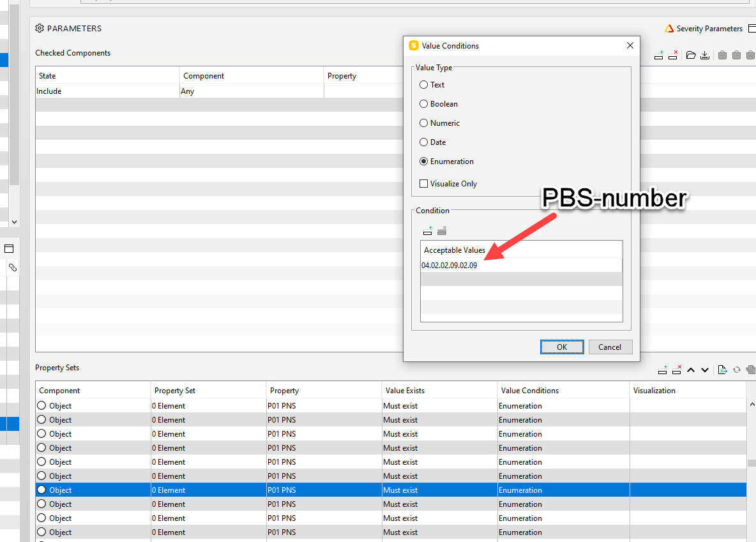
Task: Add an acceptable value in Condition
Action: [428, 230]
